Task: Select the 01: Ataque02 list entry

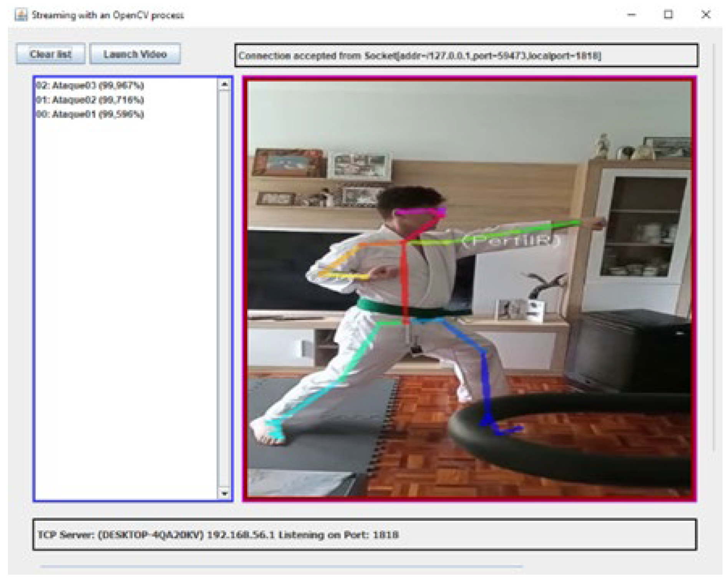Action: [x=90, y=100]
